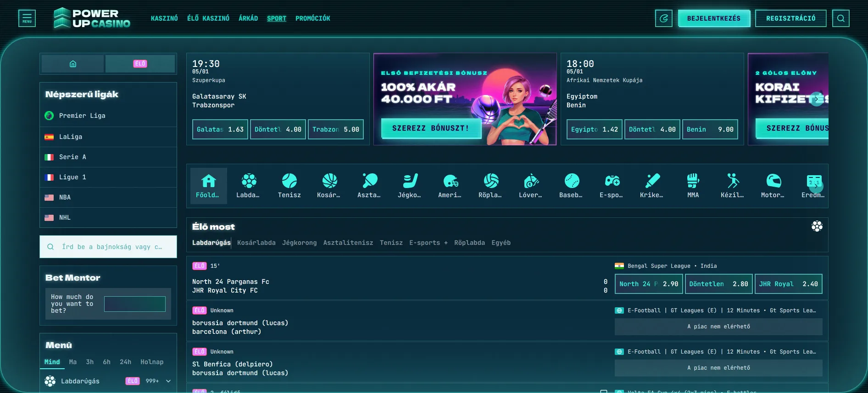868x393 pixels.
Task: Click the championship search input field
Action: click(x=108, y=247)
